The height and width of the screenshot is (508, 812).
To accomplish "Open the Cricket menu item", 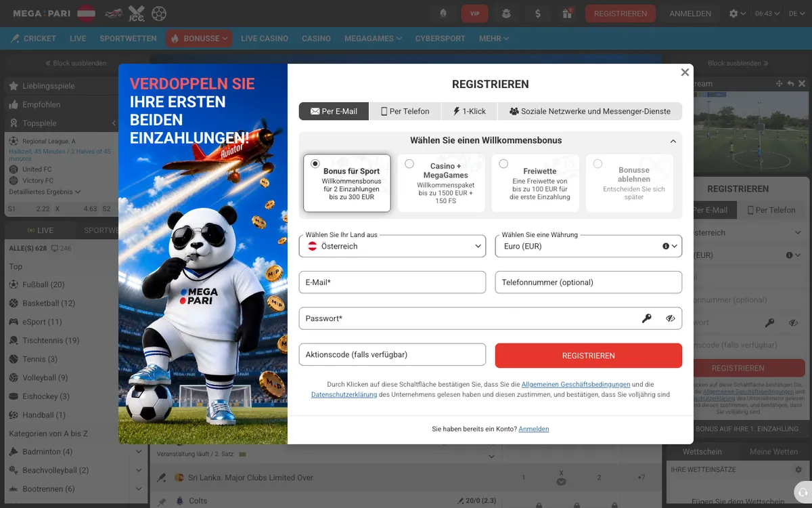I will point(33,39).
